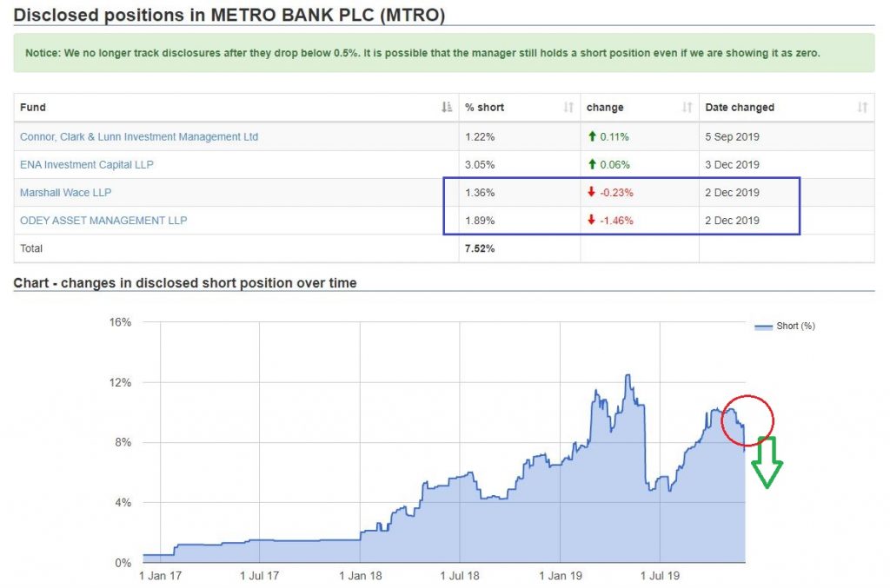The width and height of the screenshot is (890, 588).
Task: Click the Date changed column header text
Action: (740, 107)
